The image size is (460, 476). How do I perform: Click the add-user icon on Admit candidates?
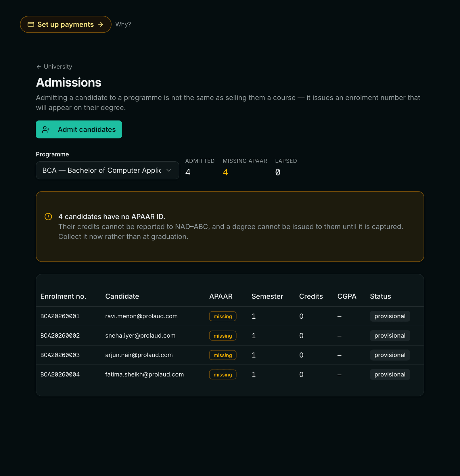46,129
